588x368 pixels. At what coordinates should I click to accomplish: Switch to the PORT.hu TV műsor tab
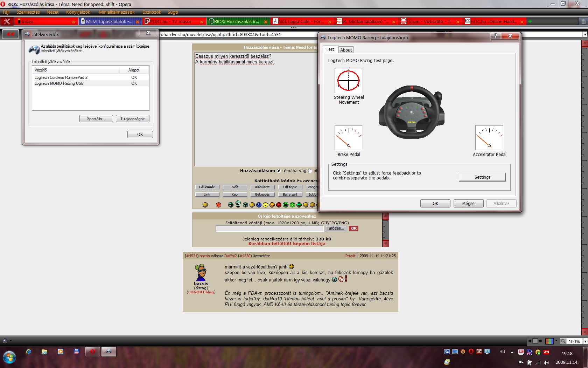point(174,21)
